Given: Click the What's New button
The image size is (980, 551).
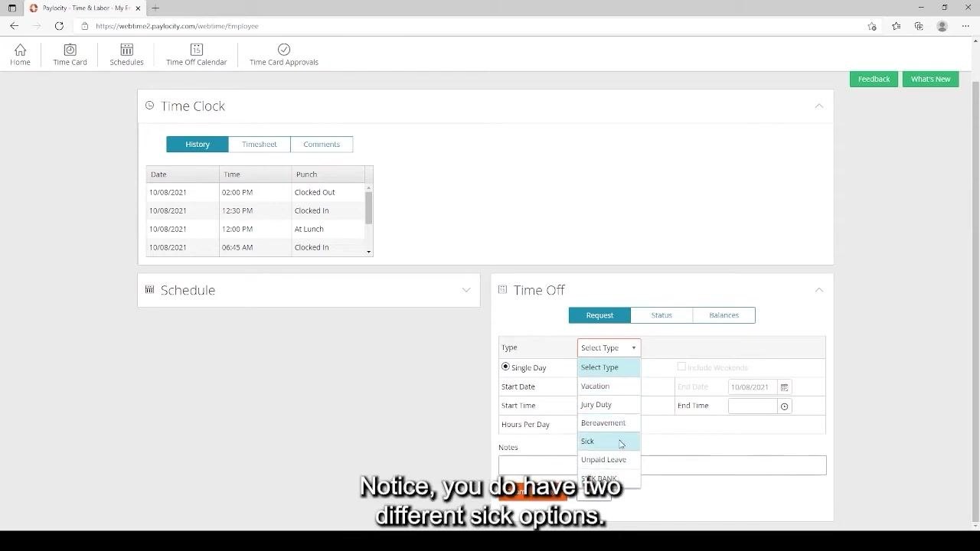Looking at the screenshot, I should pos(930,79).
